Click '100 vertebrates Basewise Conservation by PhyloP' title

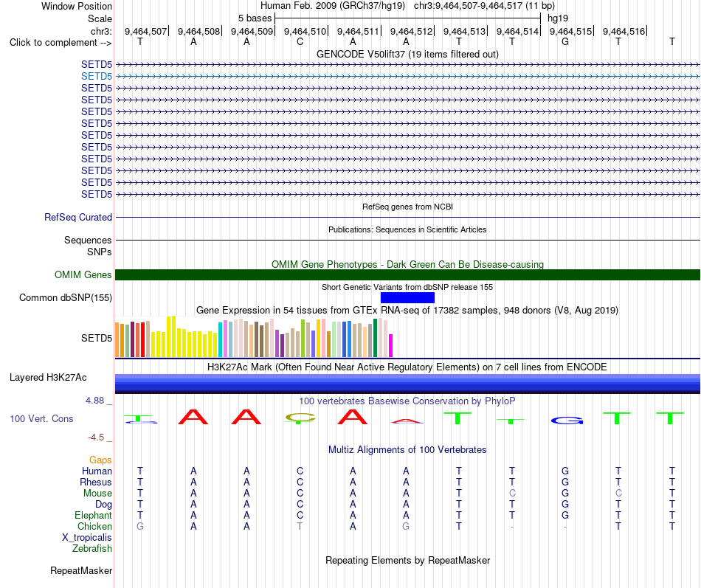pos(407,401)
